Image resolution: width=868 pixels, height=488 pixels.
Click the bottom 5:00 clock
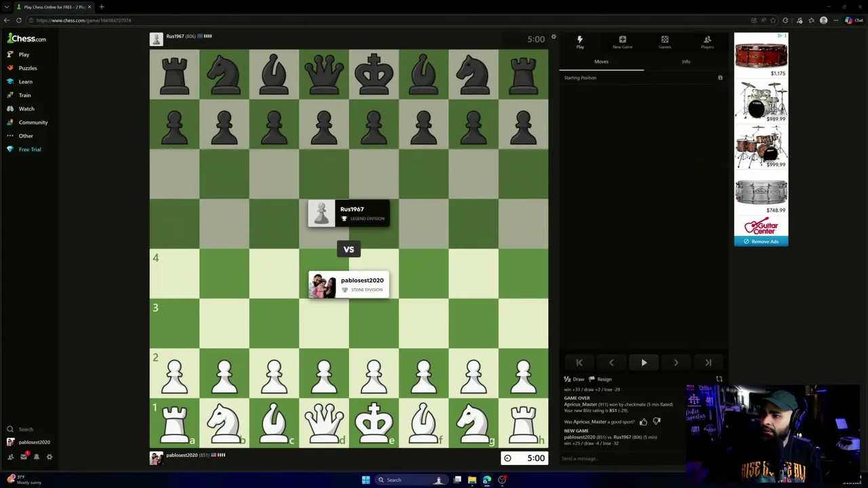(524, 458)
